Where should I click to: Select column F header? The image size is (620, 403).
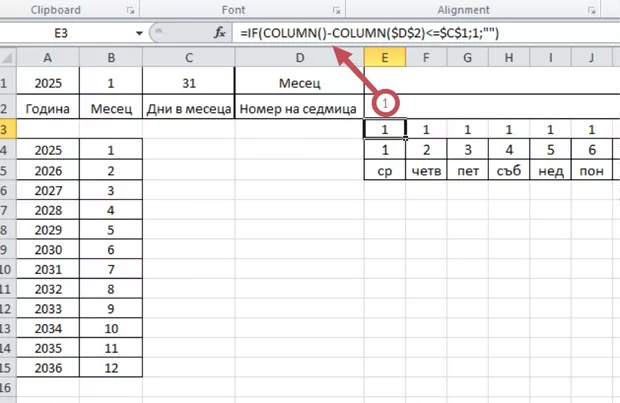coord(426,58)
